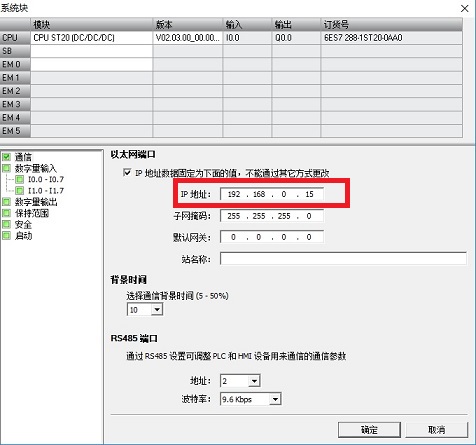Screen dimensions: 476x445
Task: Click the 子网掩码 input field
Action: 272,216
